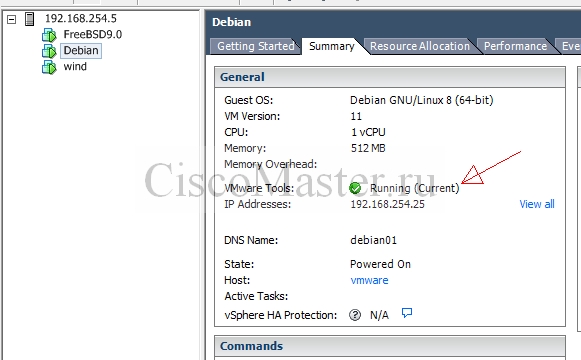The width and height of the screenshot is (581, 360).
Task: Select host 192.168.254.5 in inventory tree
Action: tap(81, 18)
